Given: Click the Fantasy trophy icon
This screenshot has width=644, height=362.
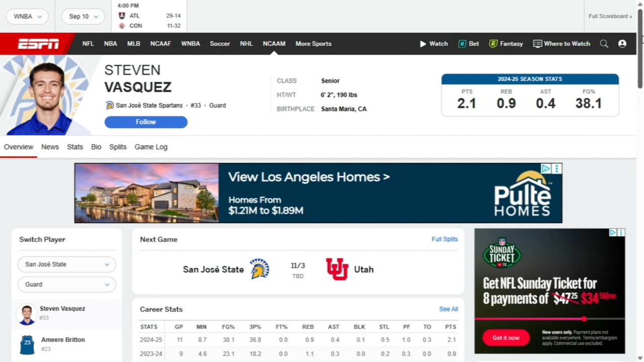Looking at the screenshot, I should click(x=492, y=44).
